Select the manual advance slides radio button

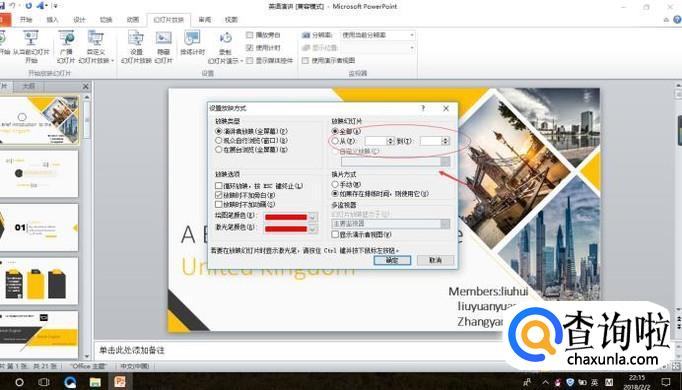[335, 184]
